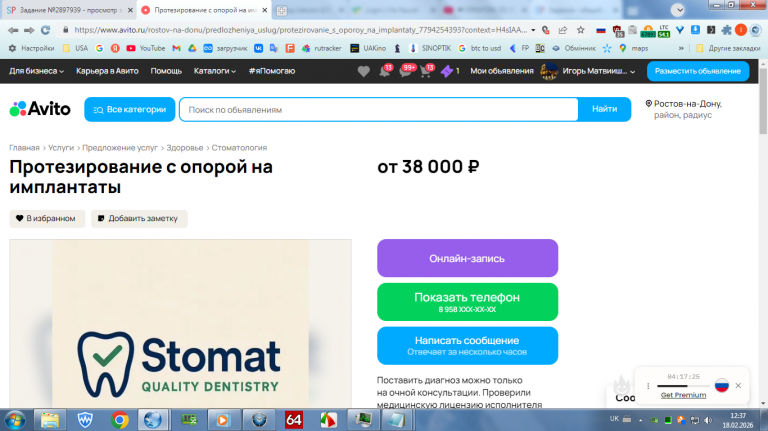
Task: Open the Обмінник bookmark
Action: [574, 48]
